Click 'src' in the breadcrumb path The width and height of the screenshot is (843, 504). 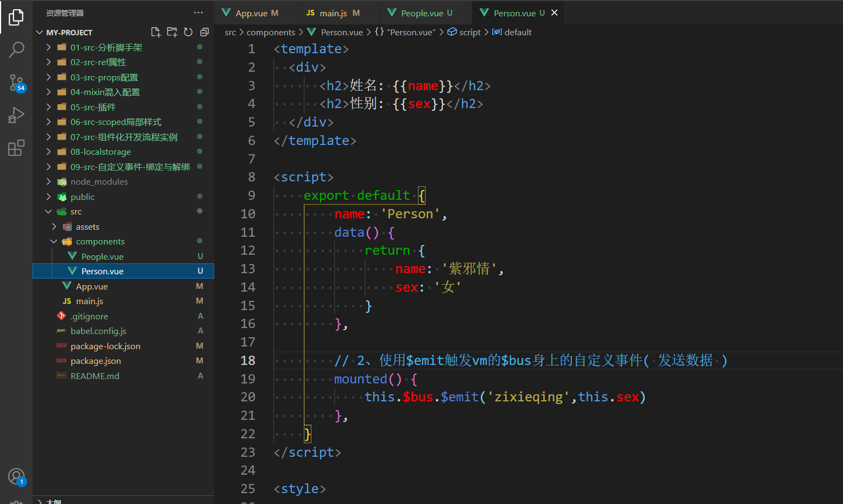coord(230,32)
